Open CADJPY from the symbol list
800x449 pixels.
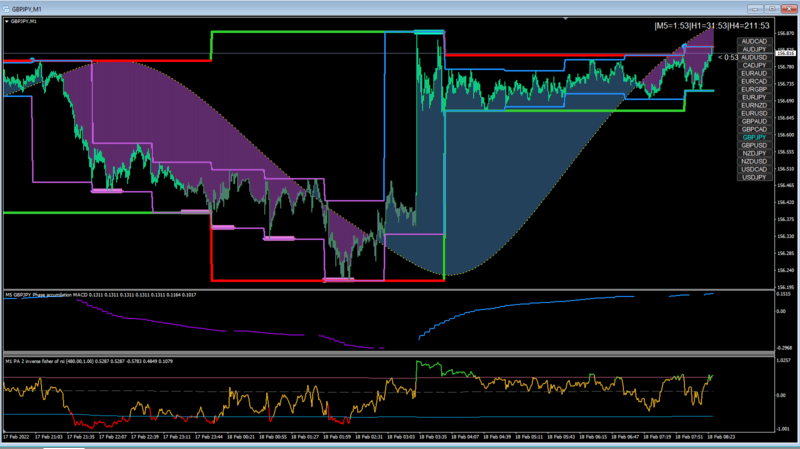click(x=754, y=65)
